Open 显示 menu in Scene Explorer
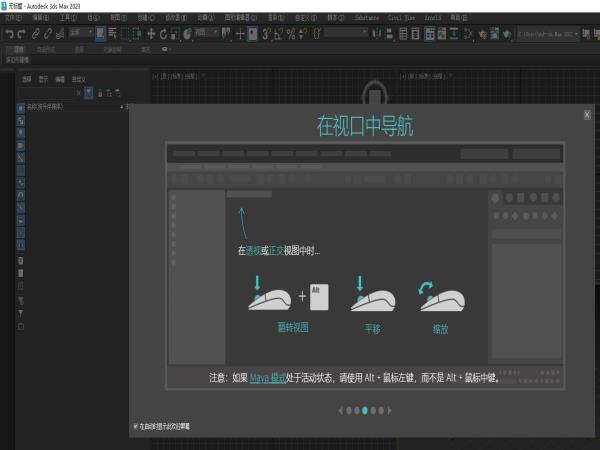The height and width of the screenshot is (450, 600). point(43,79)
